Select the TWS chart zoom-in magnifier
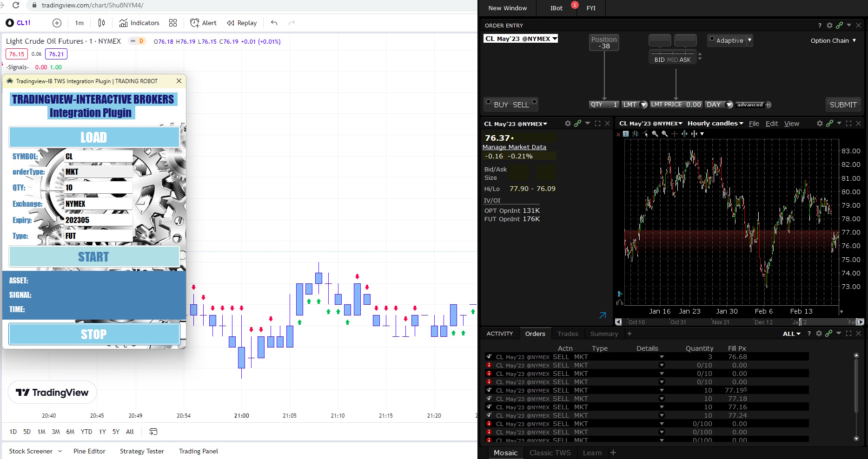 coord(655,134)
